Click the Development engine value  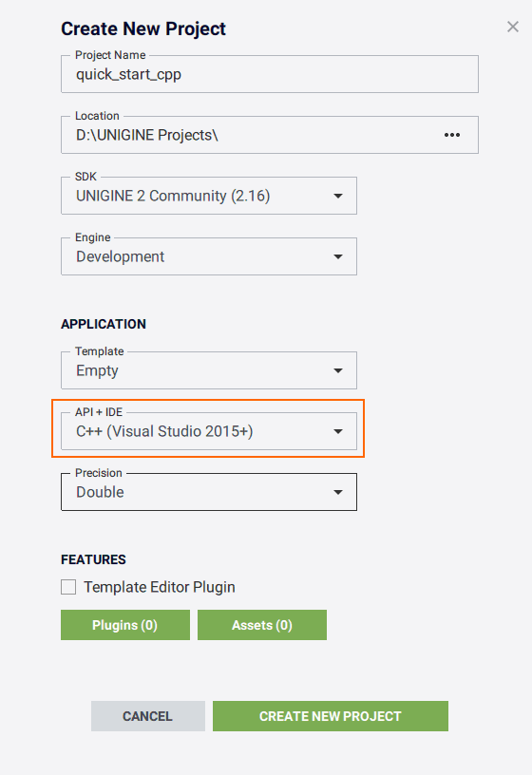[x=120, y=257]
